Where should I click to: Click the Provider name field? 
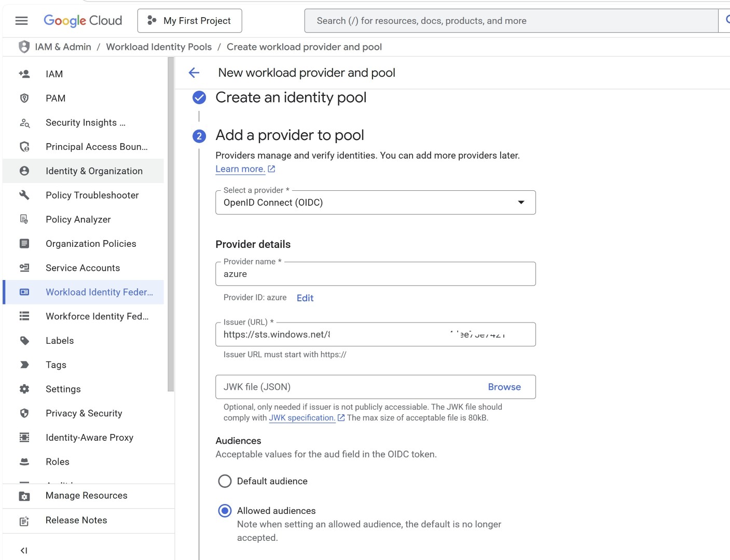click(376, 274)
